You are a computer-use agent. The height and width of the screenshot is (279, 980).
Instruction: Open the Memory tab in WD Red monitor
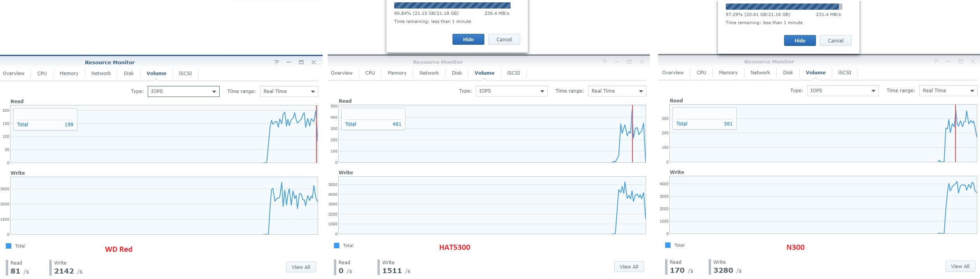(69, 74)
